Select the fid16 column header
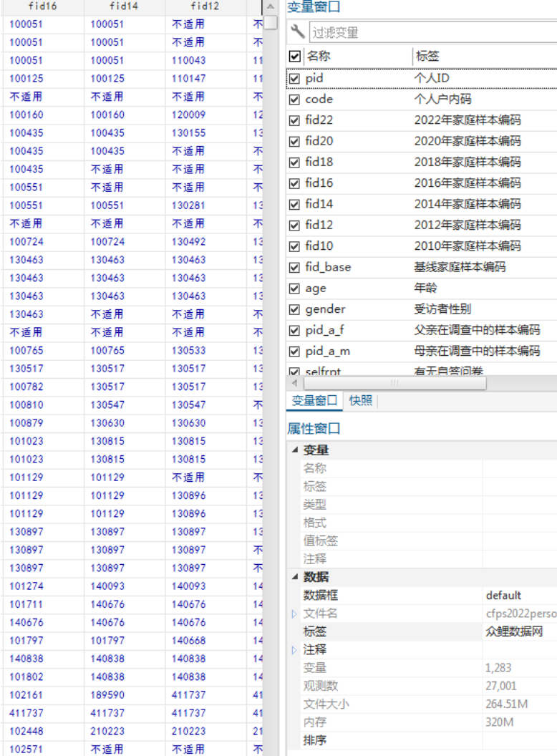This screenshot has height=756, width=557. coord(42,6)
